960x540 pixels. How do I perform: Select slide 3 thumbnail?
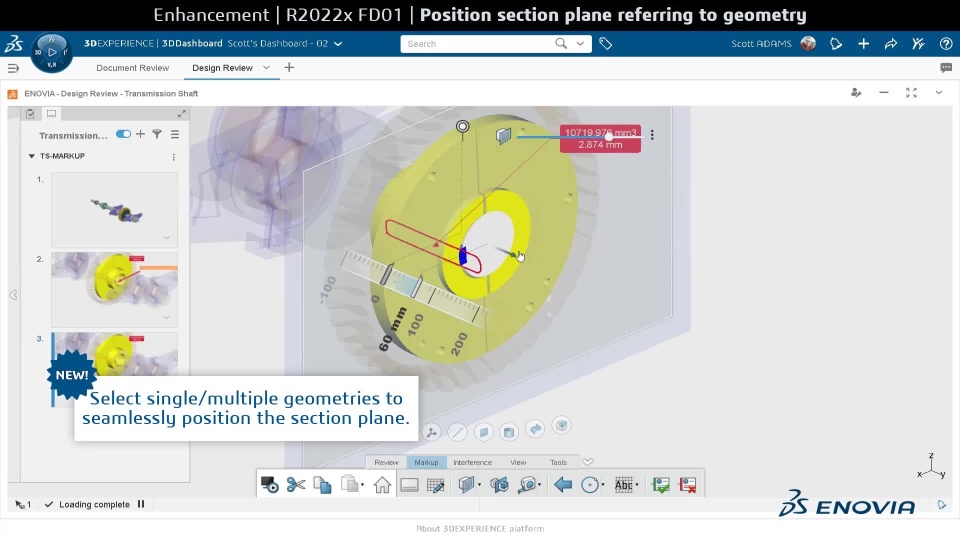click(114, 354)
